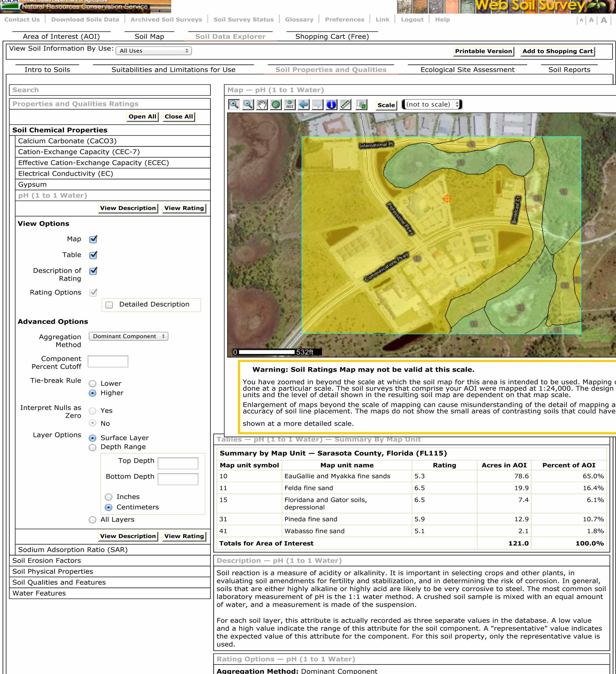
Task: Enable the Detailed Description checkbox
Action: point(109,305)
